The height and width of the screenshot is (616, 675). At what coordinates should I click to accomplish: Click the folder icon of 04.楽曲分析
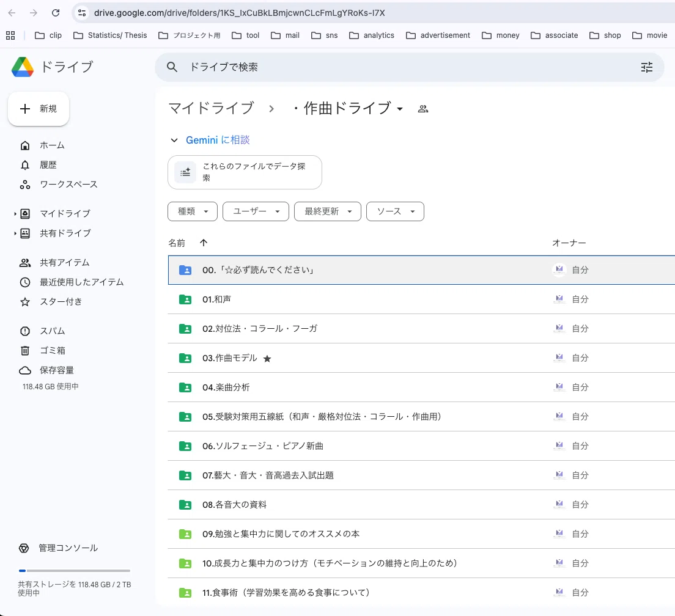pos(185,387)
